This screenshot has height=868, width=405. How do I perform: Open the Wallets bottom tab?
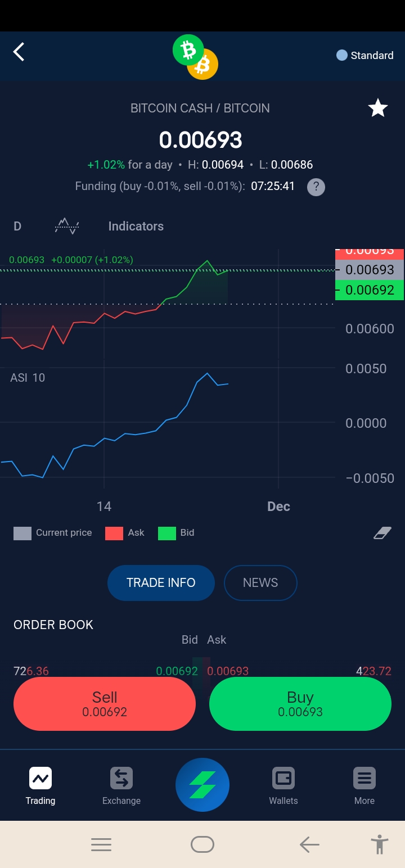coord(283,786)
